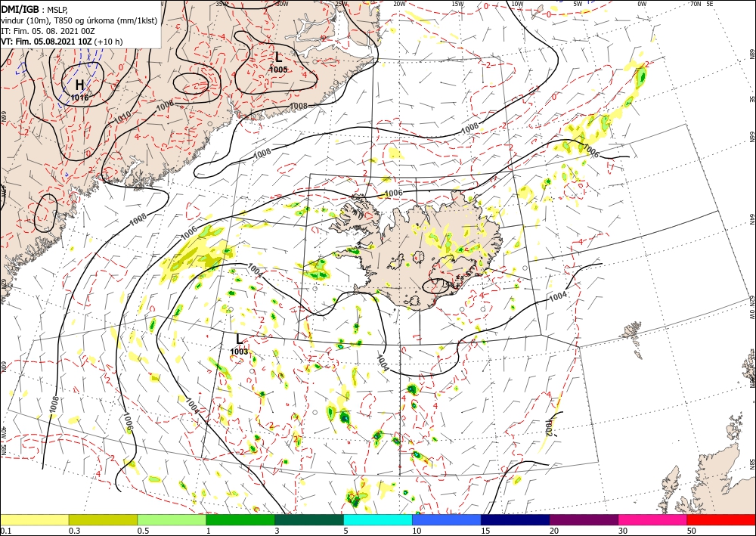756x536 pixels.
Task: Click the L symbol labeled 1003
Action: pos(239,339)
